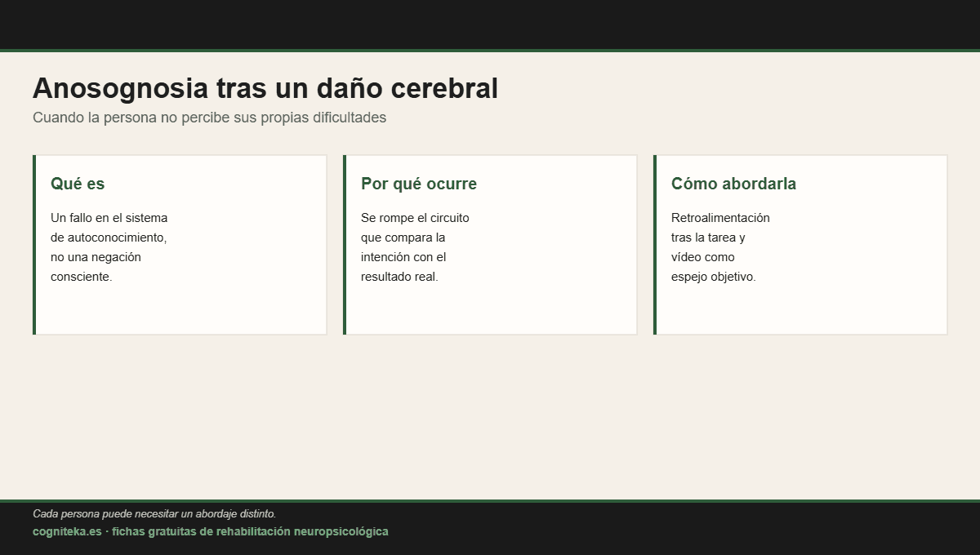Click the 'Cómo abordarla' card heading

[x=733, y=184]
